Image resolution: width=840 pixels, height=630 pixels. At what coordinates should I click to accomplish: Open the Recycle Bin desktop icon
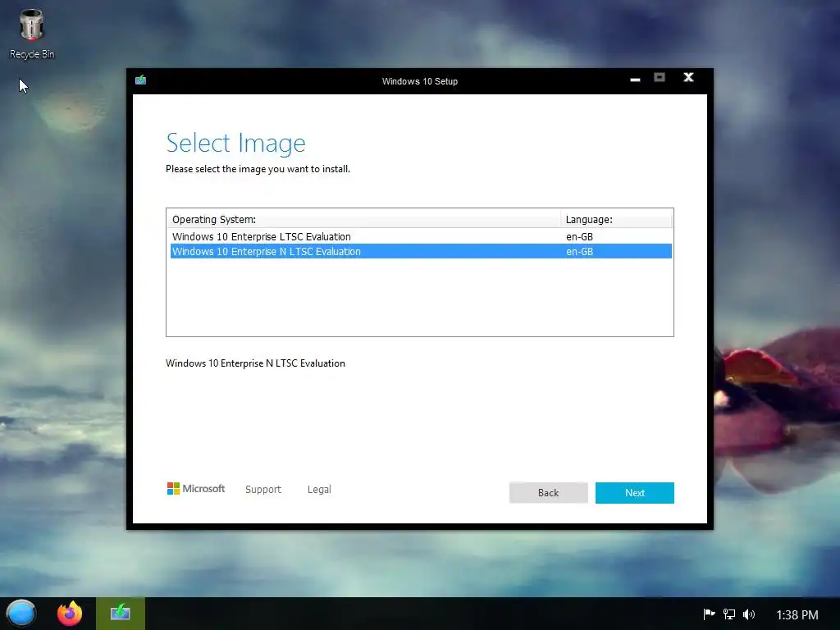(32, 34)
